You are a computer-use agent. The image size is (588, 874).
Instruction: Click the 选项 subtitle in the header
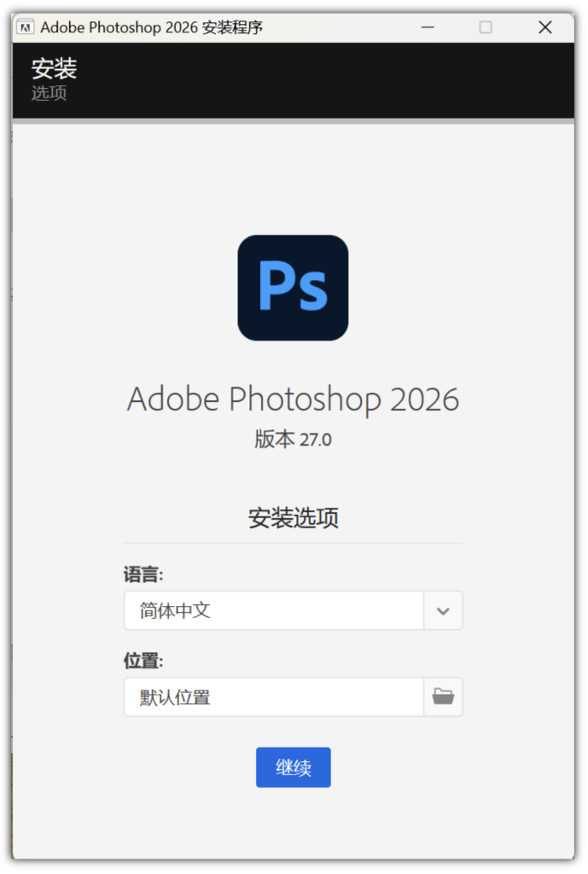[49, 93]
